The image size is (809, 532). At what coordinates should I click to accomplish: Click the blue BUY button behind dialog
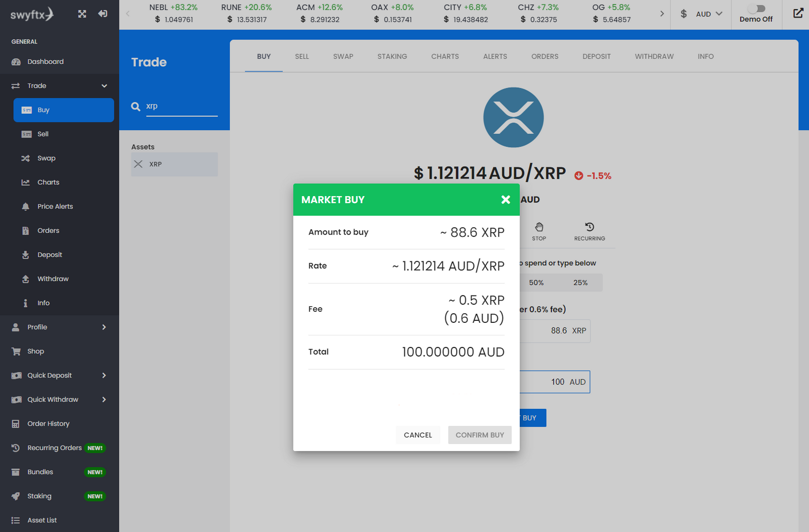coord(533,418)
